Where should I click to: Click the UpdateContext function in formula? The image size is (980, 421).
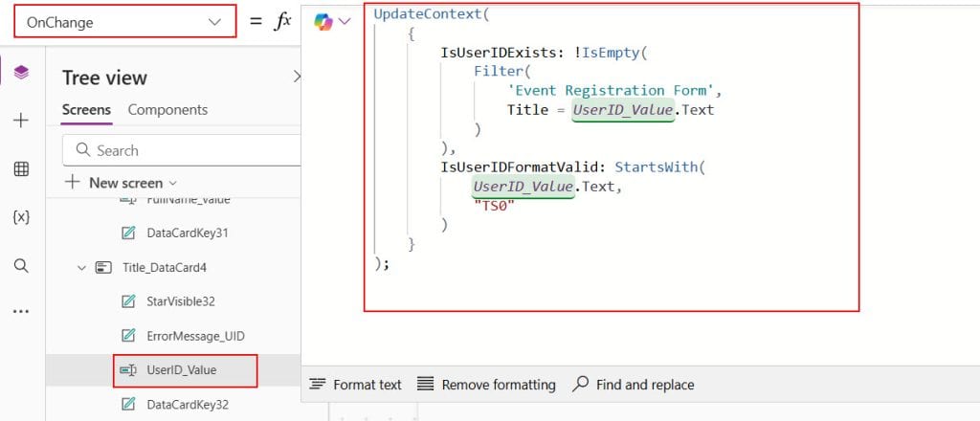(x=428, y=14)
